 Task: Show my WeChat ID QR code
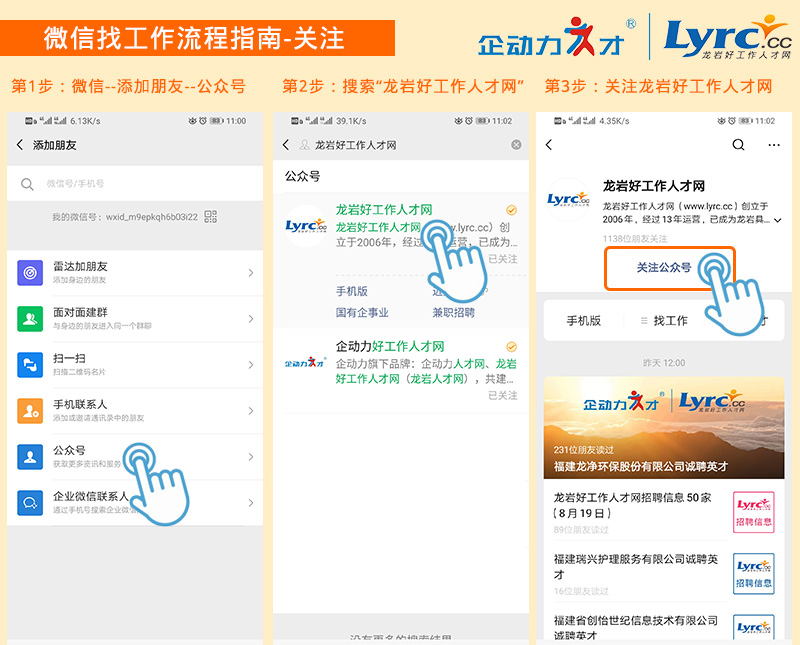click(x=210, y=217)
